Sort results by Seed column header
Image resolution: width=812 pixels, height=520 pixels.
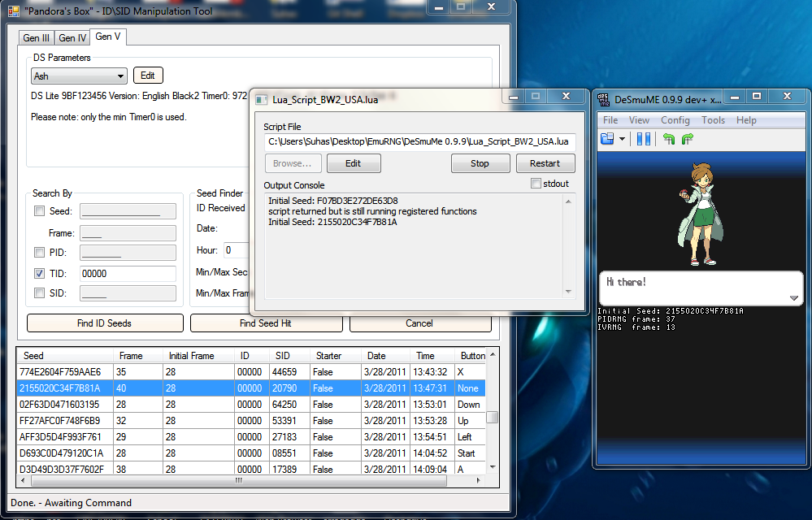point(65,355)
